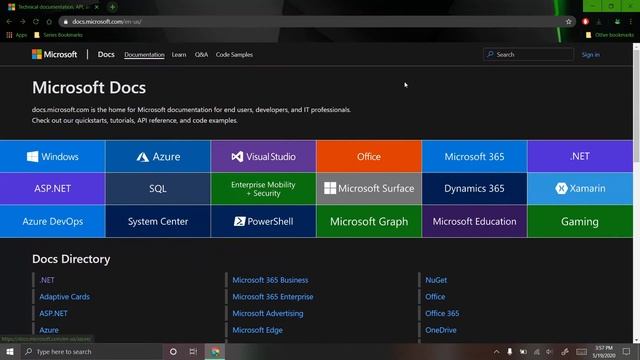Click the red extension icon in toolbar
640x360 pixels.
tap(585, 22)
